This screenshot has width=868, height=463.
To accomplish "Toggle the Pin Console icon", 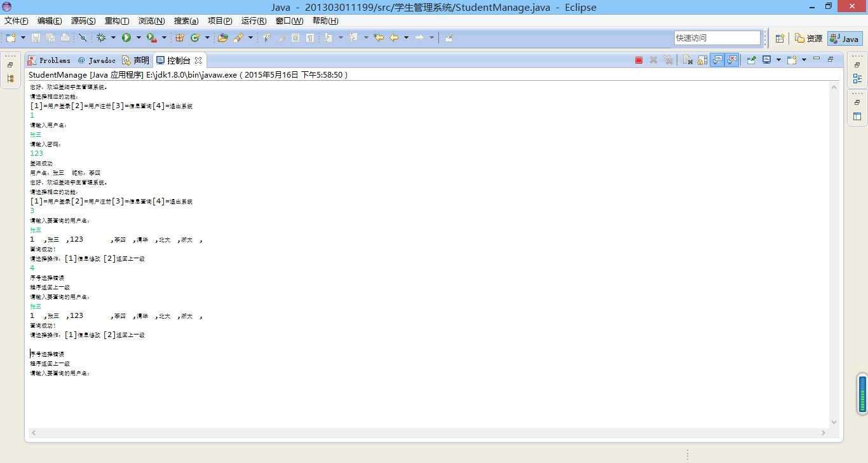I will click(x=752, y=60).
